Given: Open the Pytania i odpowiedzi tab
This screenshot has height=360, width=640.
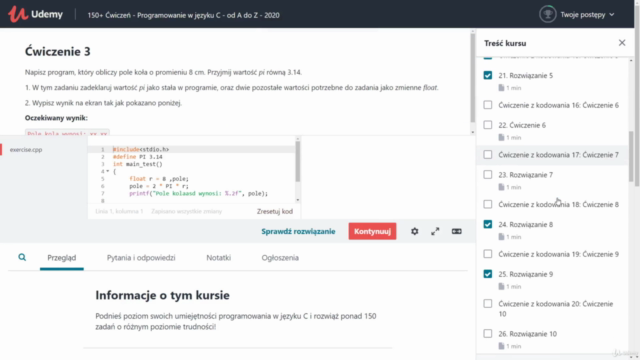Looking at the screenshot, I should point(141,258).
